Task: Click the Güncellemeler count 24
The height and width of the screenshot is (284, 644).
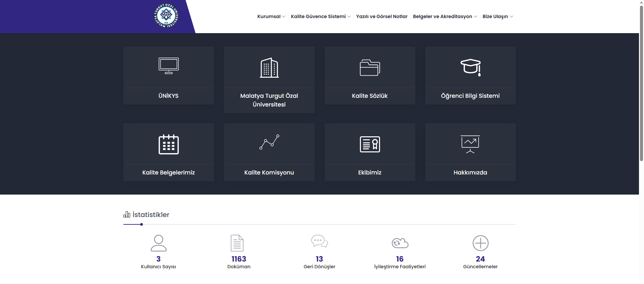Action: point(480,259)
